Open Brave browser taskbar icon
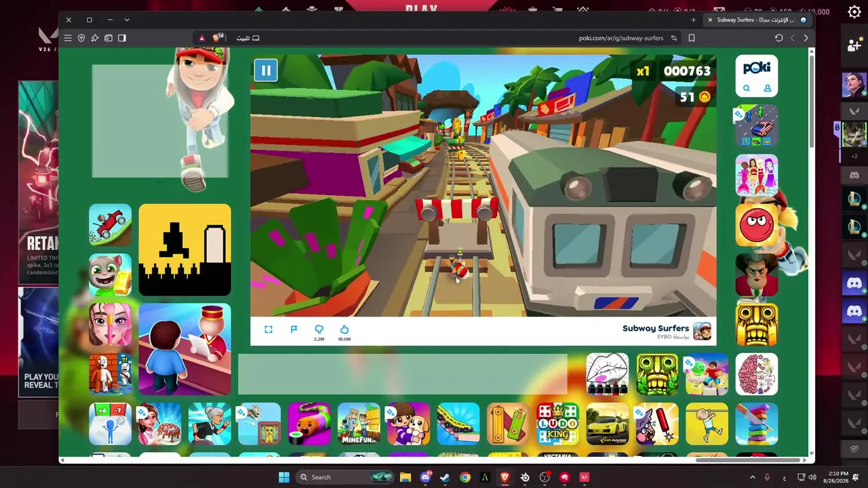Image resolution: width=868 pixels, height=488 pixels. 505,477
